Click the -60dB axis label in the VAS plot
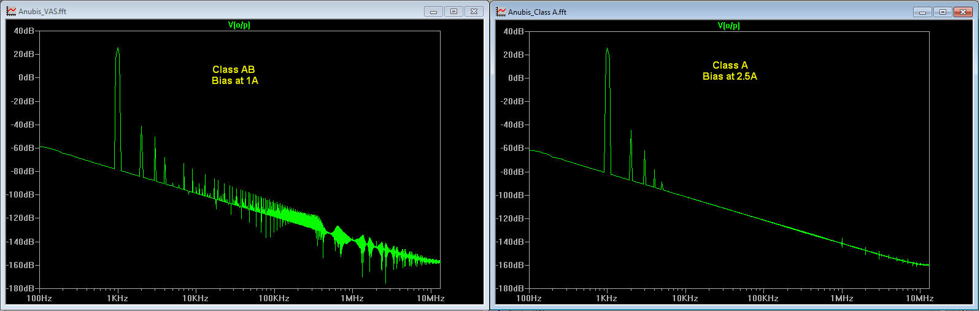This screenshot has height=311, width=980. click(22, 148)
